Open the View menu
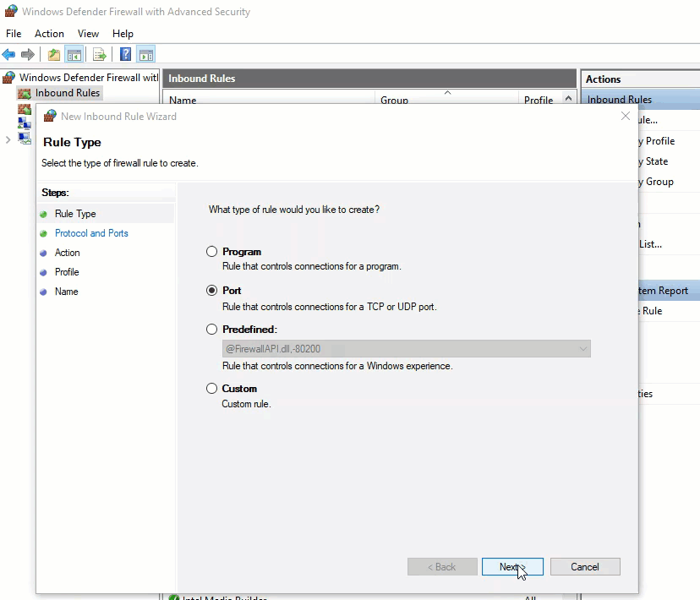 [88, 34]
